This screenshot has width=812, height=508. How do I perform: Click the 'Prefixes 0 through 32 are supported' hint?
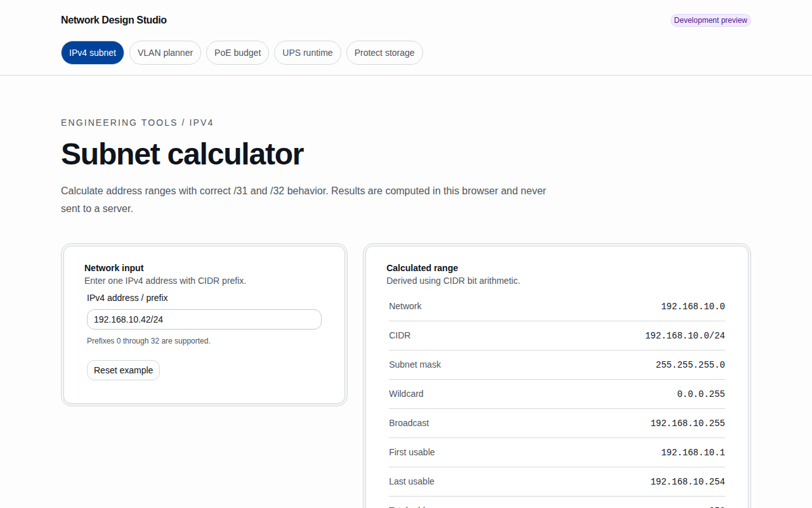click(x=148, y=341)
